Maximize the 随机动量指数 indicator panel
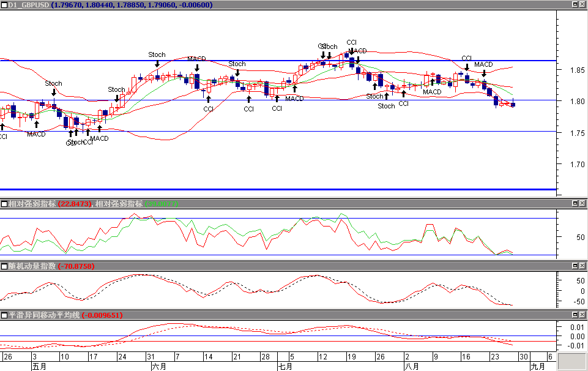The height and width of the screenshot is (371, 588). pyautogui.click(x=575, y=266)
